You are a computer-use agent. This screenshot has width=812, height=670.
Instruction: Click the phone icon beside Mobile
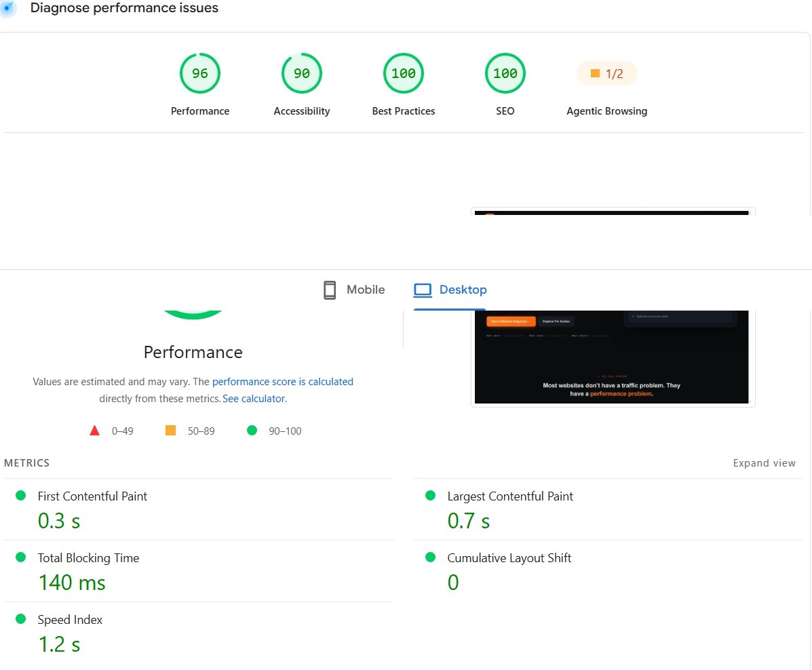(330, 290)
